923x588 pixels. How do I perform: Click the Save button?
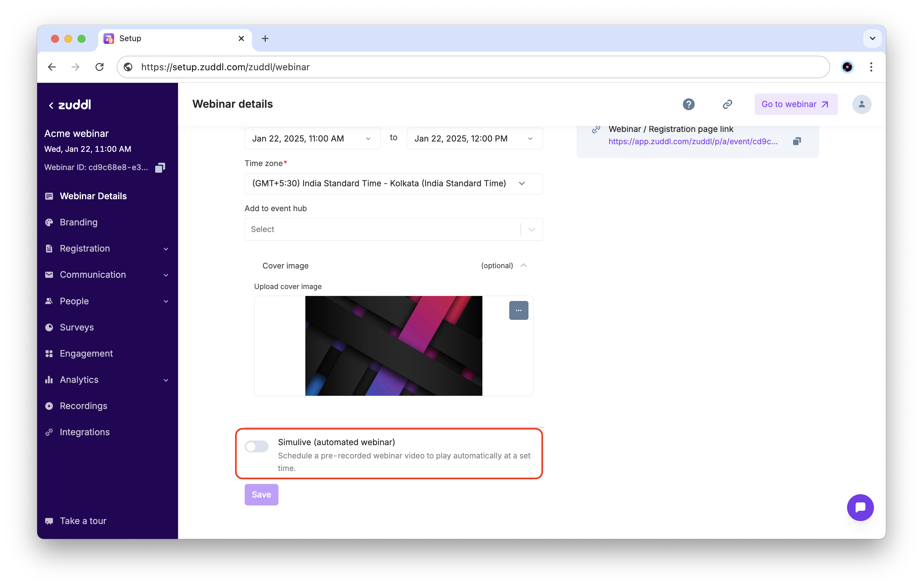(261, 495)
